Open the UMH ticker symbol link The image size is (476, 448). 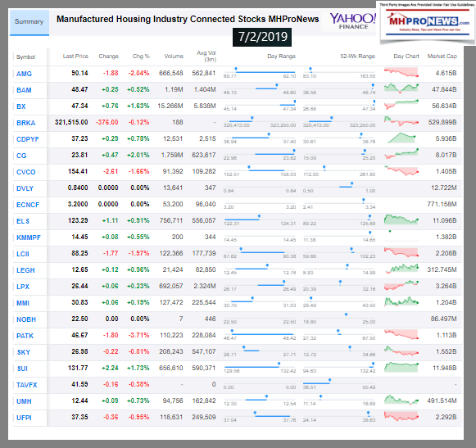(x=24, y=401)
